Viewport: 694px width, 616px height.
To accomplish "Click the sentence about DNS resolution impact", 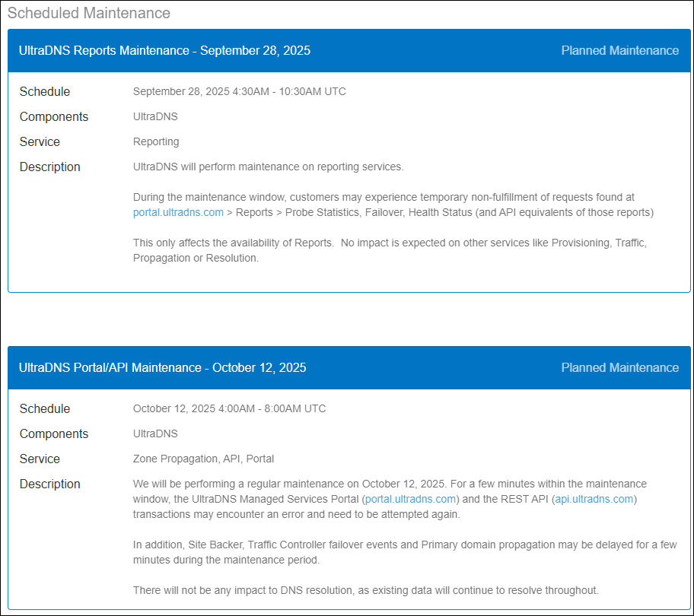I will pos(365,590).
